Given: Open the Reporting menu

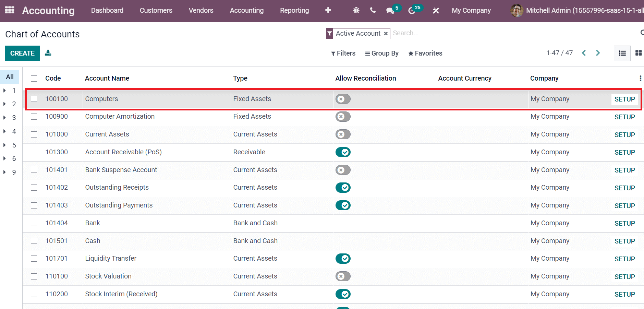Looking at the screenshot, I should [294, 10].
